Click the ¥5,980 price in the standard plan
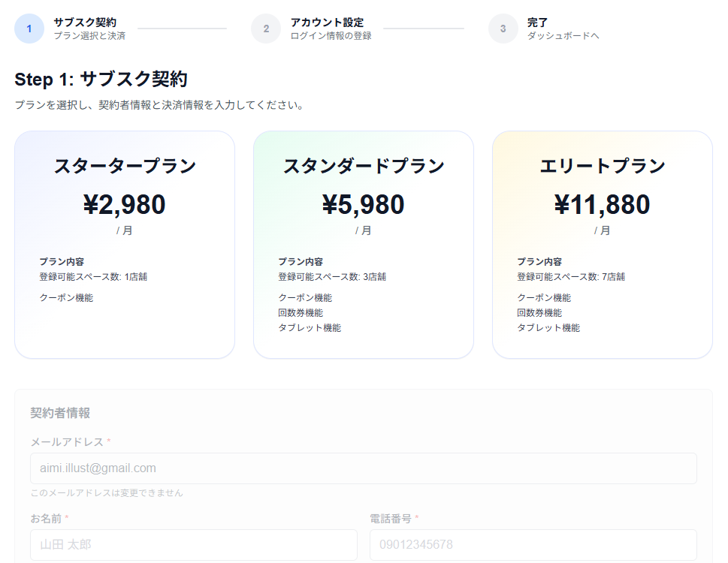This screenshot has height=563, width=728. (364, 204)
